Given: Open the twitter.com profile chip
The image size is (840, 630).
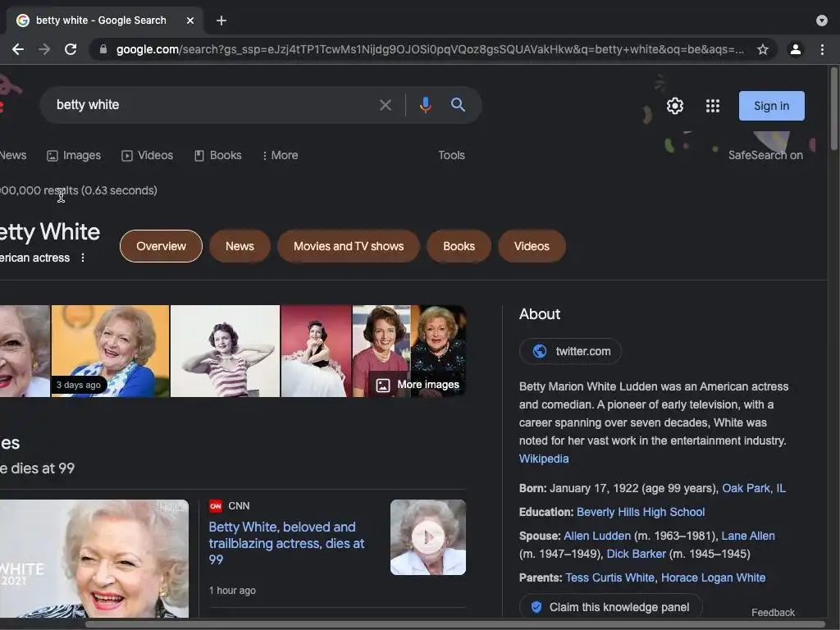Looking at the screenshot, I should (570, 351).
